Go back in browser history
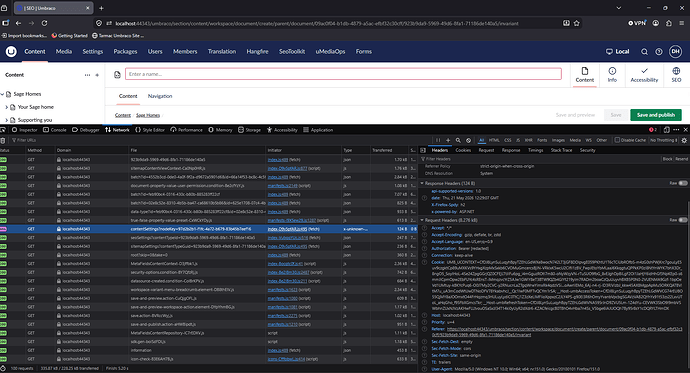Viewport: 690px width, 373px height. click(18, 23)
